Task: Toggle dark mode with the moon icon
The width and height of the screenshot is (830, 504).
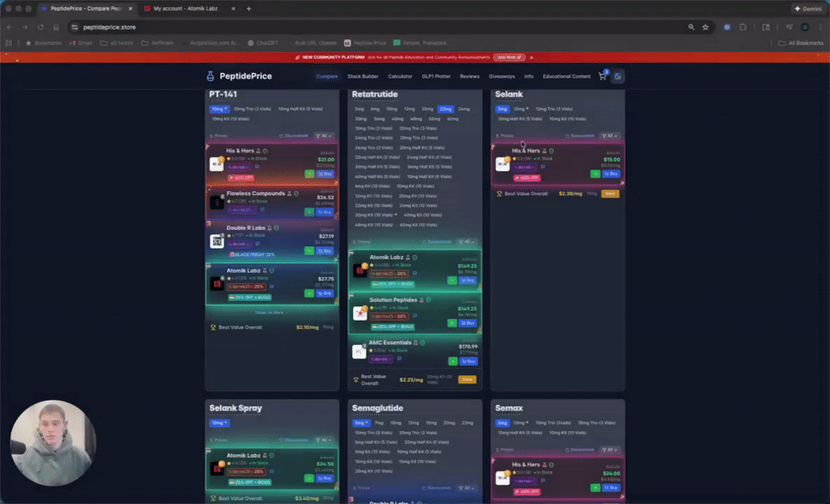Action: click(x=618, y=75)
